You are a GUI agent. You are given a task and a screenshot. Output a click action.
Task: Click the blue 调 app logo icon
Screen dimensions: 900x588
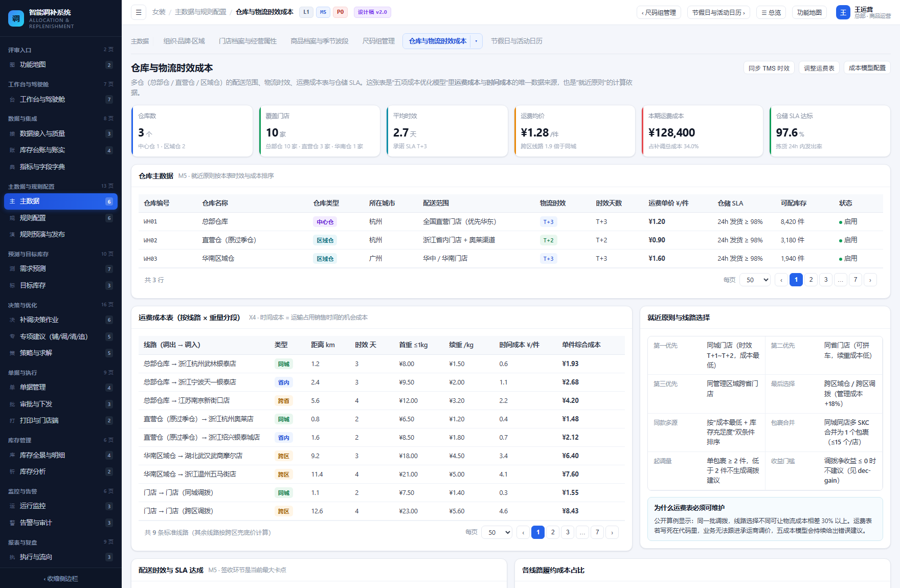coord(16,18)
